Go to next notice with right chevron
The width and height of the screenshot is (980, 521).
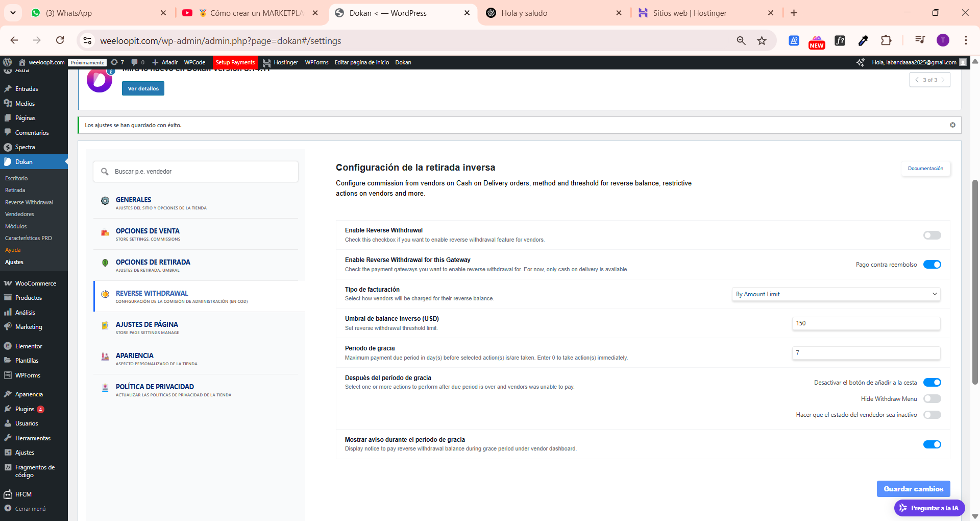coord(943,80)
